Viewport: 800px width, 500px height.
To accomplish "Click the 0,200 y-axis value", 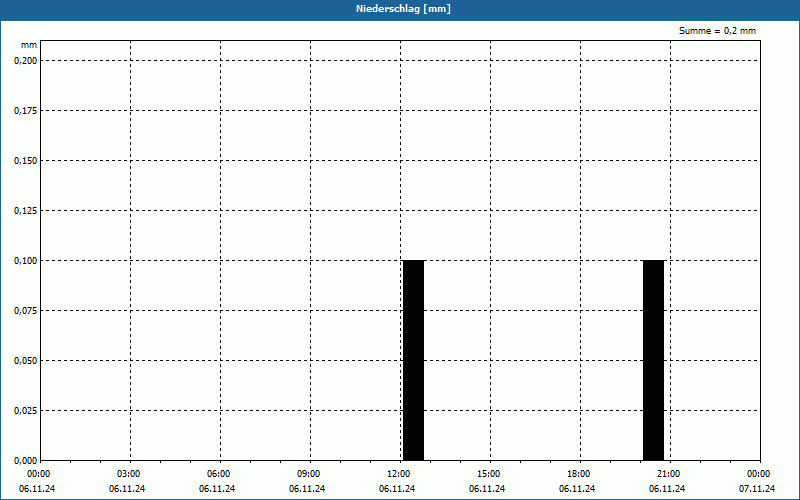I will 26,61.
